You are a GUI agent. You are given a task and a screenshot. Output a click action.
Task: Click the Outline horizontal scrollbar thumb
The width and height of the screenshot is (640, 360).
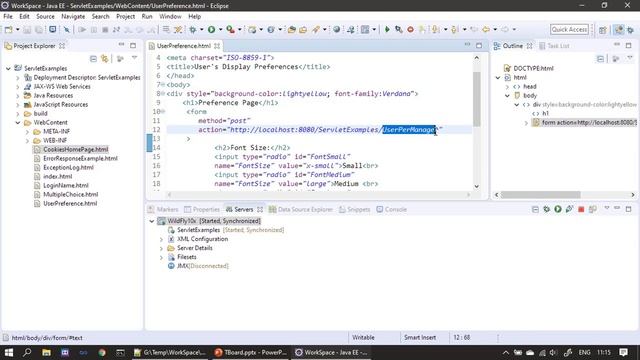click(x=541, y=195)
